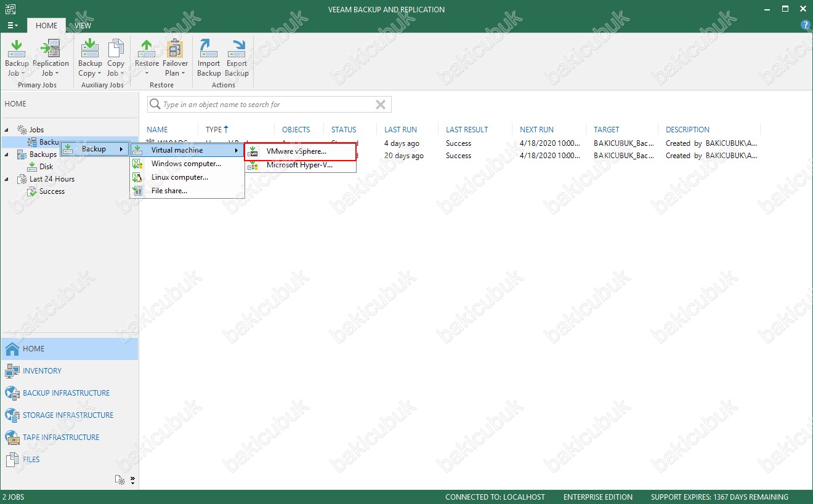Select the Last 24 Hours tree item

point(46,179)
